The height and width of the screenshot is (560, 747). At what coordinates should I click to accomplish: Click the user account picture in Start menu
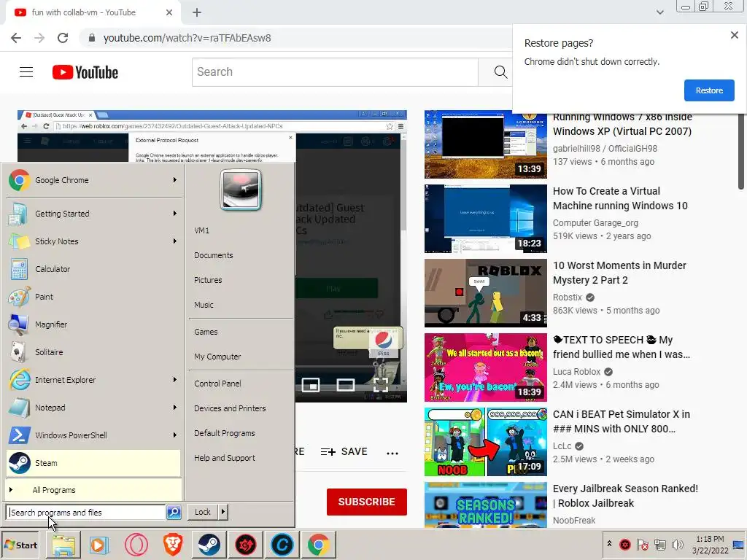pyautogui.click(x=241, y=190)
